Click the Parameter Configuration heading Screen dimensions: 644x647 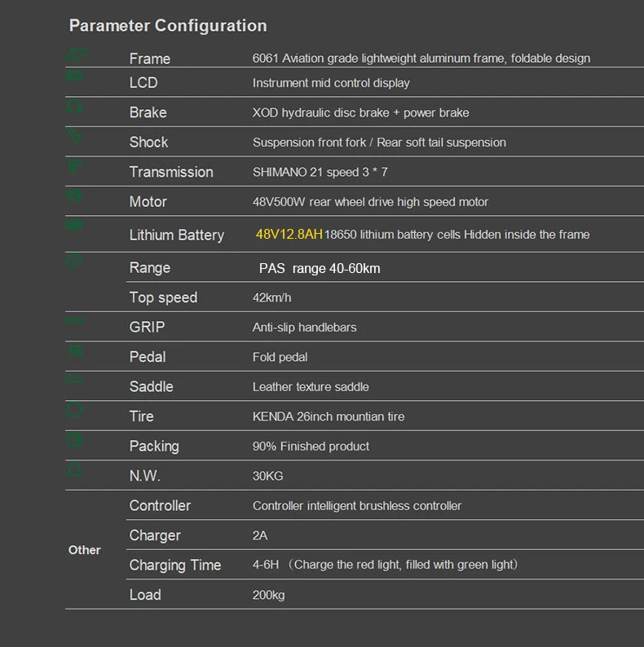pyautogui.click(x=168, y=26)
